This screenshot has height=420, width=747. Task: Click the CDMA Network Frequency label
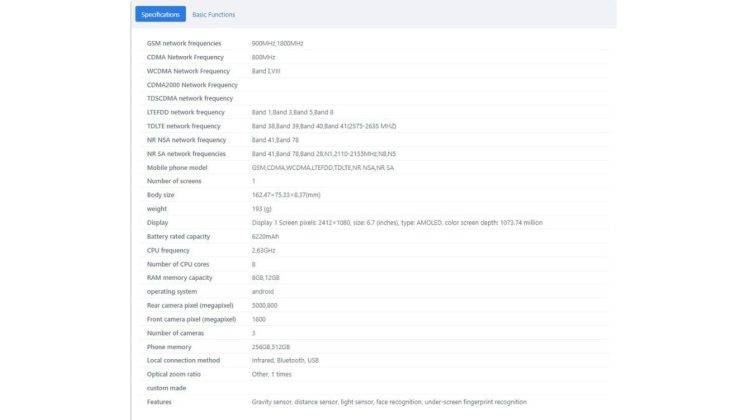[x=185, y=57]
